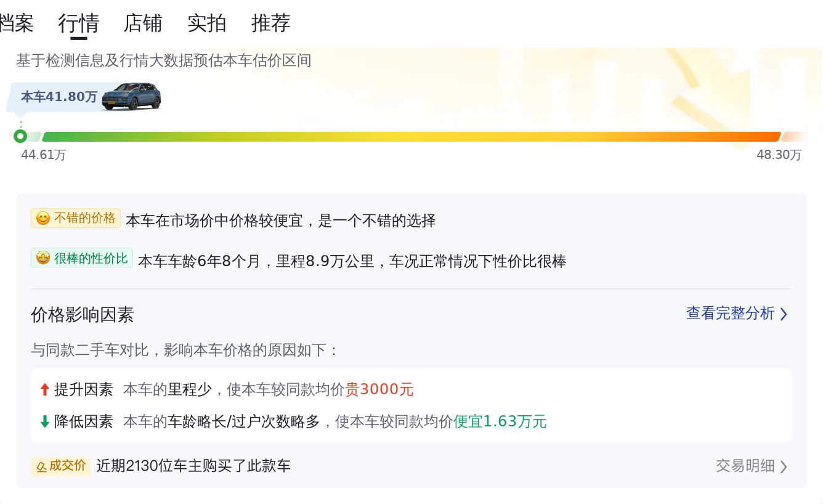The width and height of the screenshot is (823, 504).
Task: Click the red up arrow beside 提升因素
Action: tap(44, 389)
